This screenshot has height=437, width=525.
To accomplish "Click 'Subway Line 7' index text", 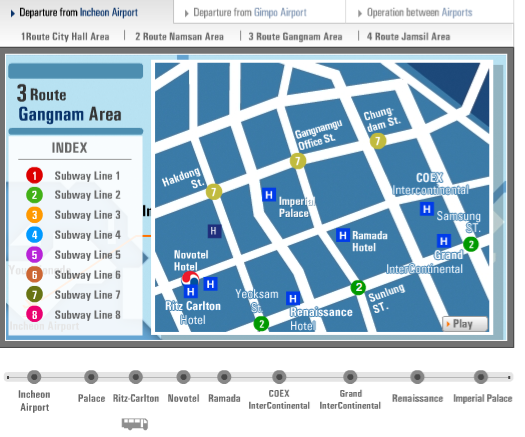I will (87, 295).
